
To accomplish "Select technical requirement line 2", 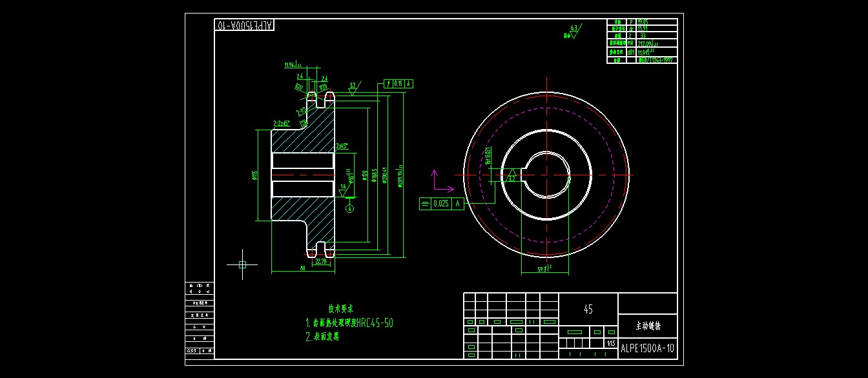I will pos(322,337).
